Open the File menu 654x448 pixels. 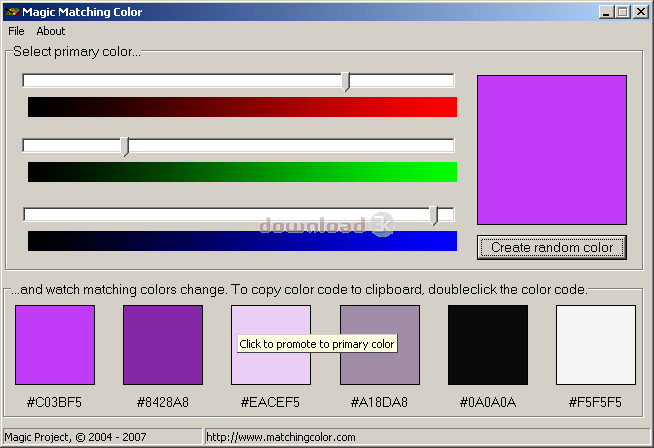[16, 31]
